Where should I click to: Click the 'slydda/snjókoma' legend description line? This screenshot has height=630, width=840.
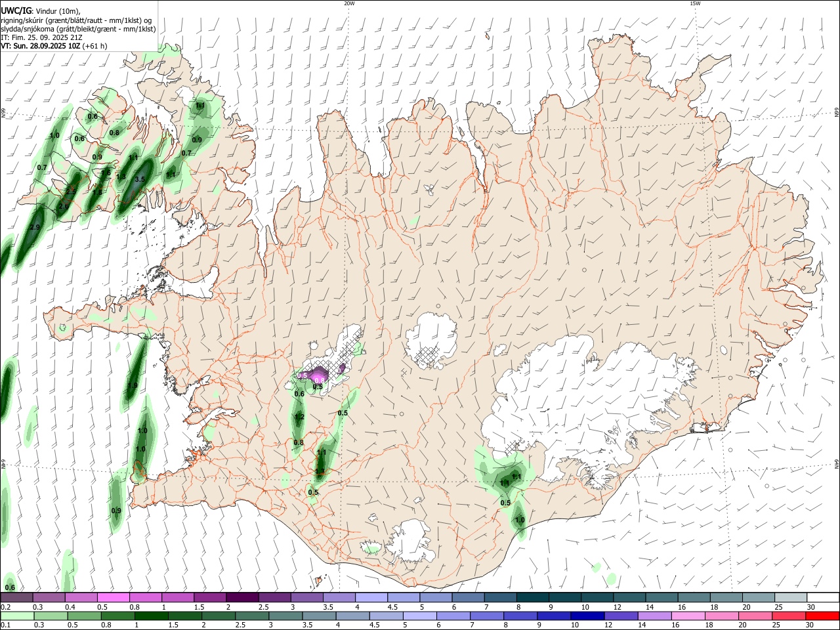[x=78, y=29]
